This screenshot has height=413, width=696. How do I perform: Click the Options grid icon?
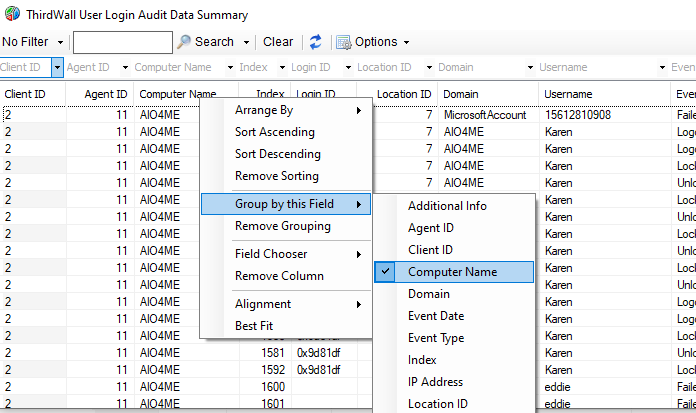pos(344,42)
